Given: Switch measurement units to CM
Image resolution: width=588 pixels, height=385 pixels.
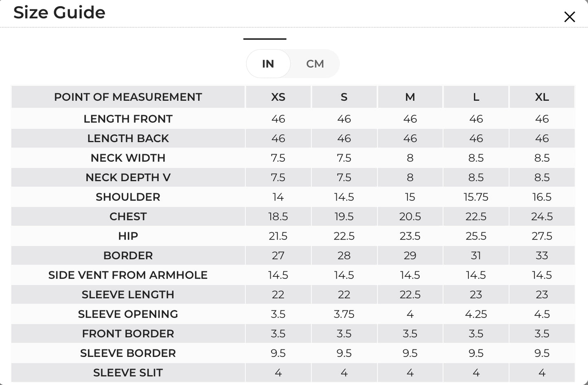Looking at the screenshot, I should click(x=315, y=64).
